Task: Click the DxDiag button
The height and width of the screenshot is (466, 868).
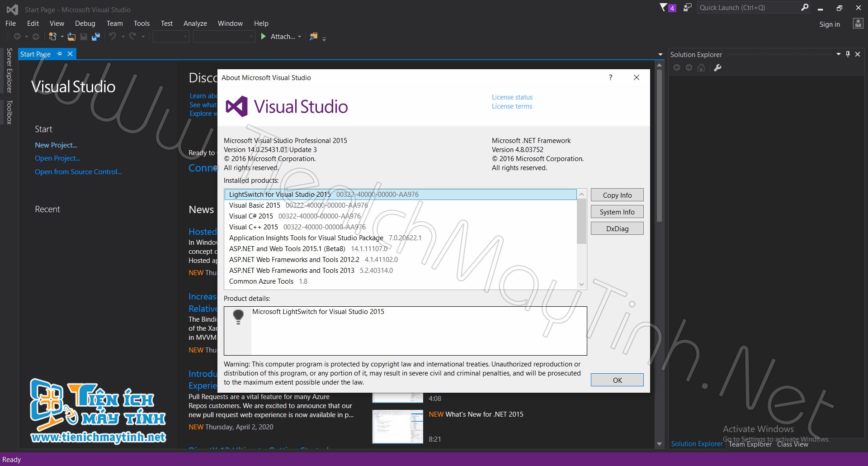Action: [617, 228]
